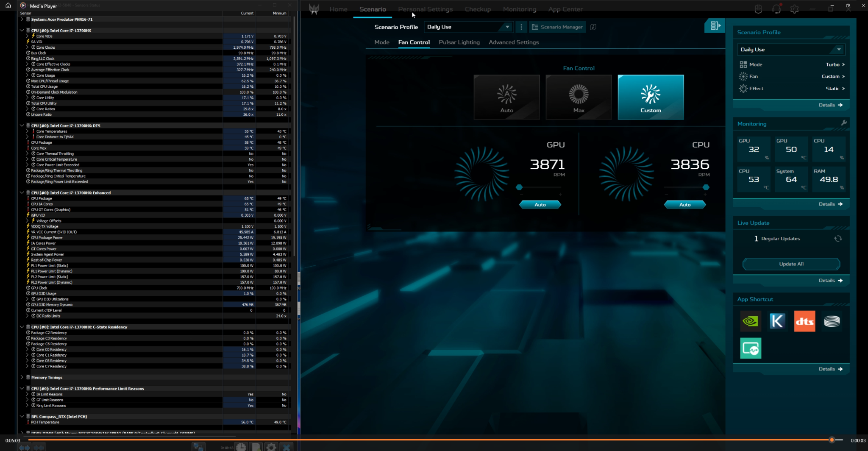The image size is (868, 451).
Task: Click the Fan row icon in Scenario Profile panel
Action: pos(743,76)
